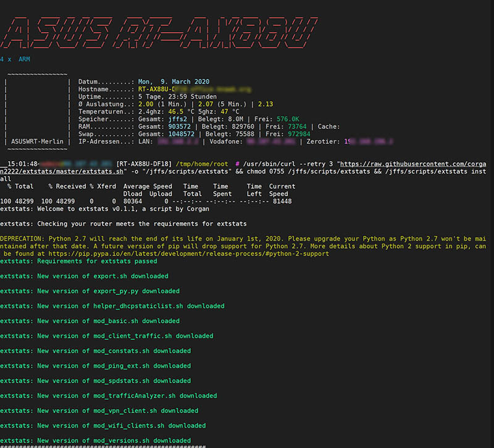Viewport: 494px width, 448px height.
Task: Click the load value '2.13'
Action: tap(266, 104)
